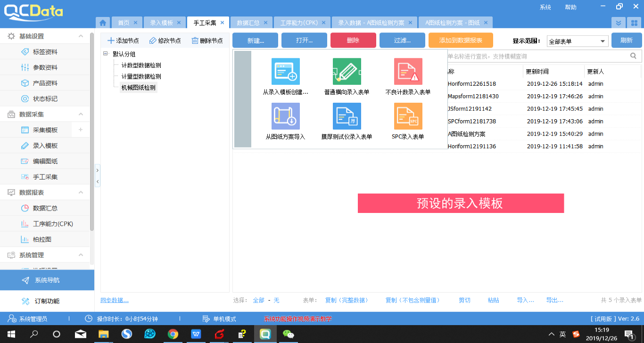The width and height of the screenshot is (644, 343).
Task: Select the 不良计数录入表单 template icon
Action: pos(408,71)
